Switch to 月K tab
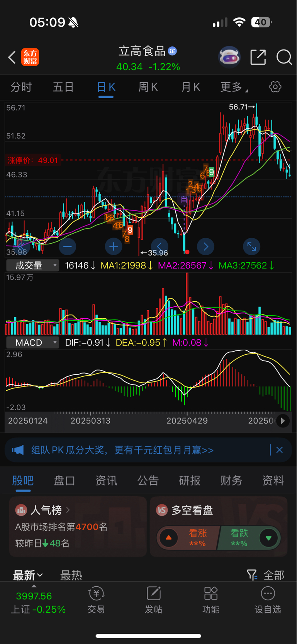Viewport: 297px width, 644px height. point(191,87)
